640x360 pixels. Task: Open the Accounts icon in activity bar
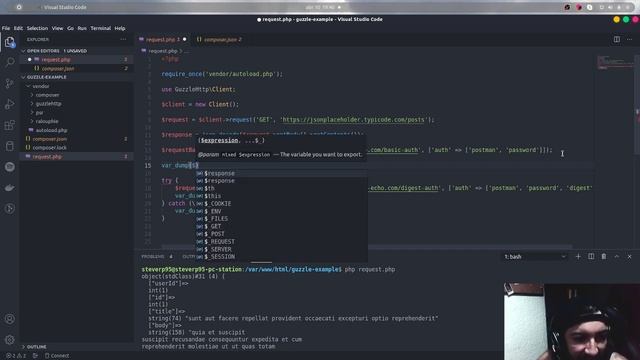coord(9,319)
